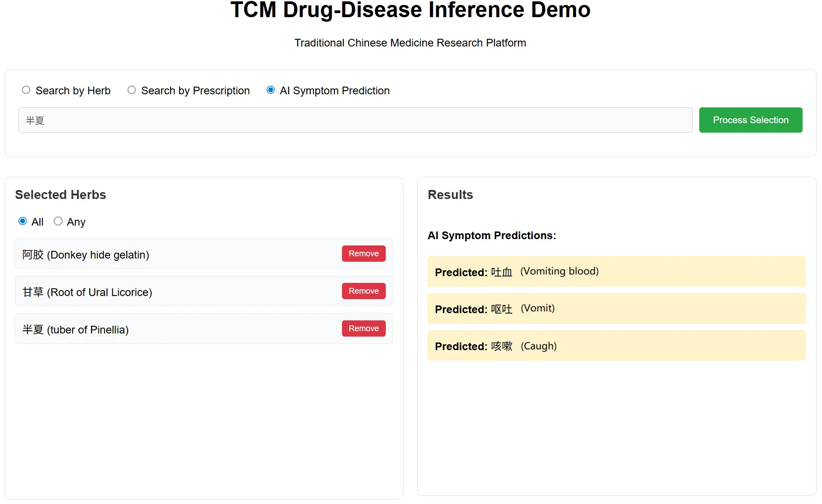Remove Donkey hide gelatin from selected herbs
The image size is (822, 504).
click(363, 254)
